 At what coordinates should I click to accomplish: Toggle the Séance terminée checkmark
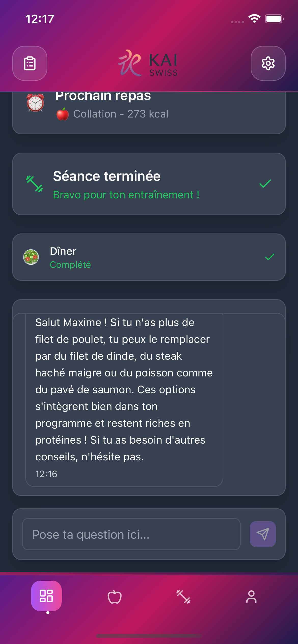pyautogui.click(x=265, y=184)
